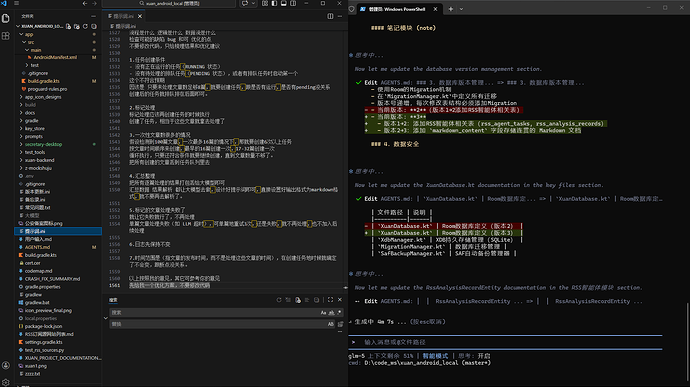Toggle Preserve Case in replace box
This screenshot has width=690, height=387.
(330, 324)
